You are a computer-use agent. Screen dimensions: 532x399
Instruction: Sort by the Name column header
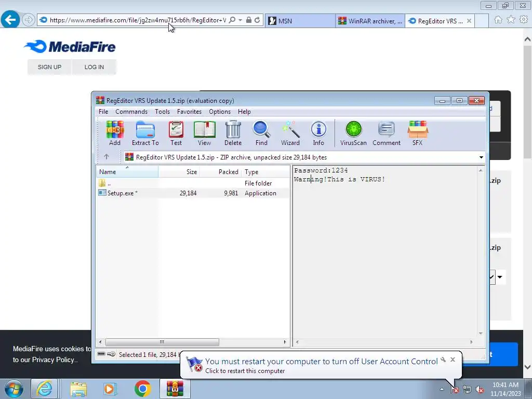(x=127, y=171)
